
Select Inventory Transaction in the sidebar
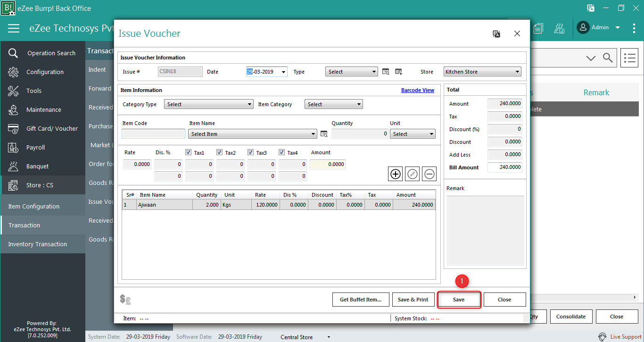click(43, 244)
